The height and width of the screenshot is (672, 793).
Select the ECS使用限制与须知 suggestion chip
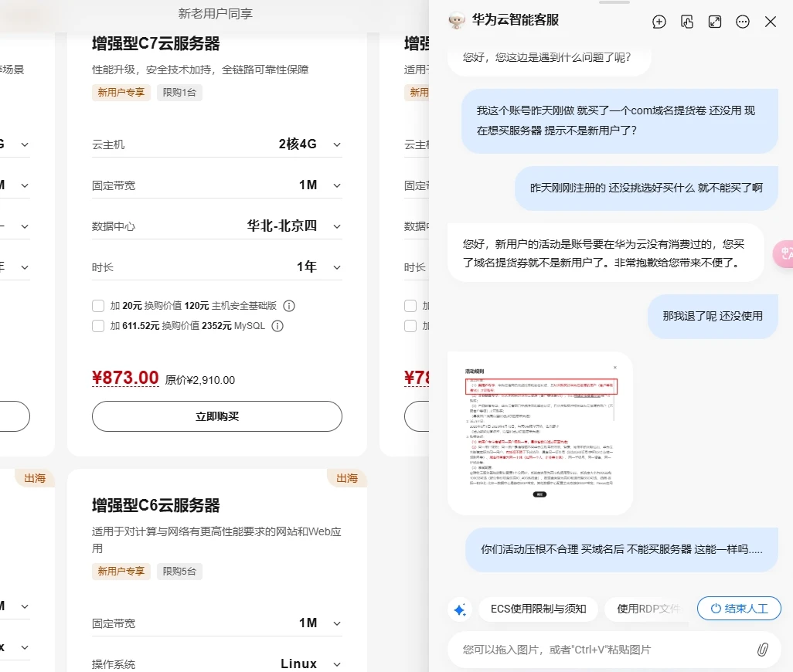pos(538,609)
